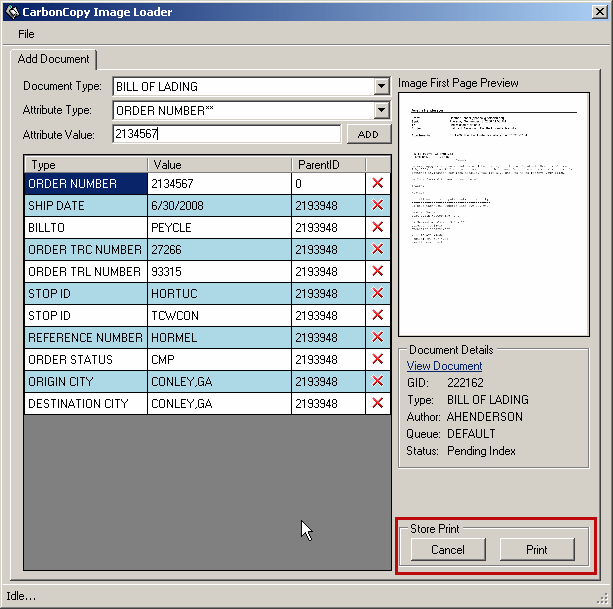Cancel the Store Print action
This screenshot has width=613, height=609.
pyautogui.click(x=448, y=549)
